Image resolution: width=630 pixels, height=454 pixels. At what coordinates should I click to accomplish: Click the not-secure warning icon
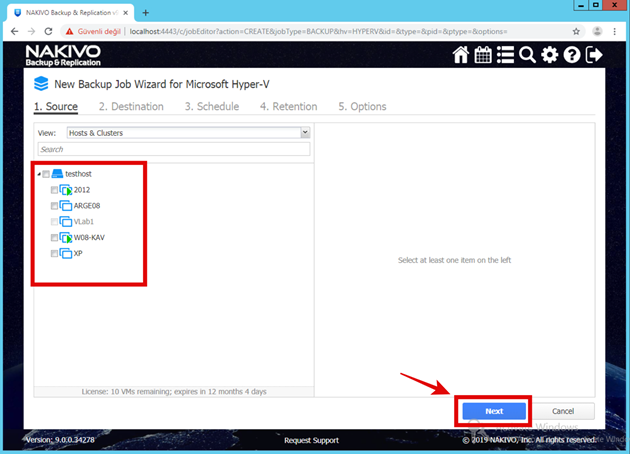pos(70,31)
